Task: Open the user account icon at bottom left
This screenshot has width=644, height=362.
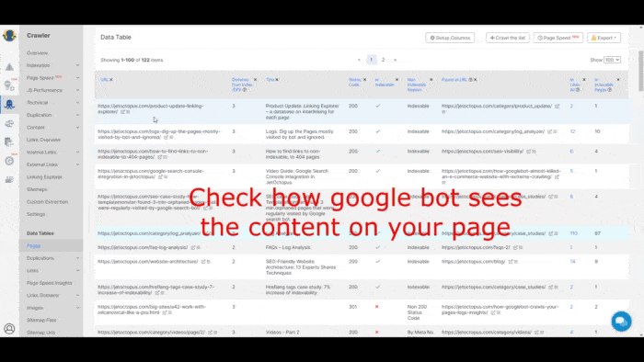Action: click(9, 329)
